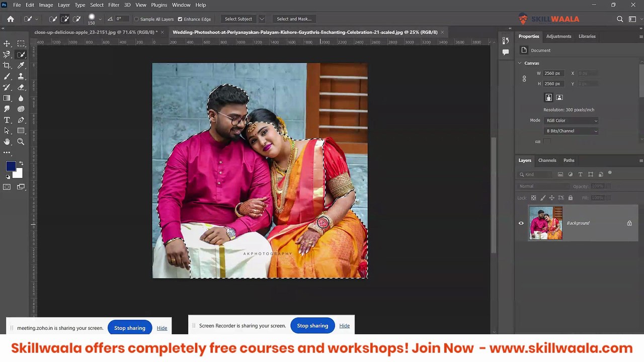
Task: Select the Path Selection tool
Action: (x=7, y=131)
